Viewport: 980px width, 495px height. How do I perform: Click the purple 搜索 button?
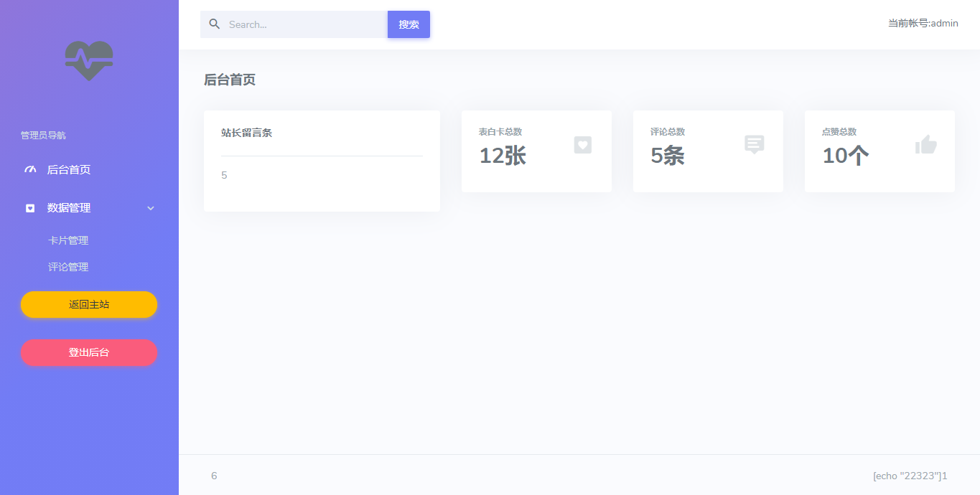[409, 24]
